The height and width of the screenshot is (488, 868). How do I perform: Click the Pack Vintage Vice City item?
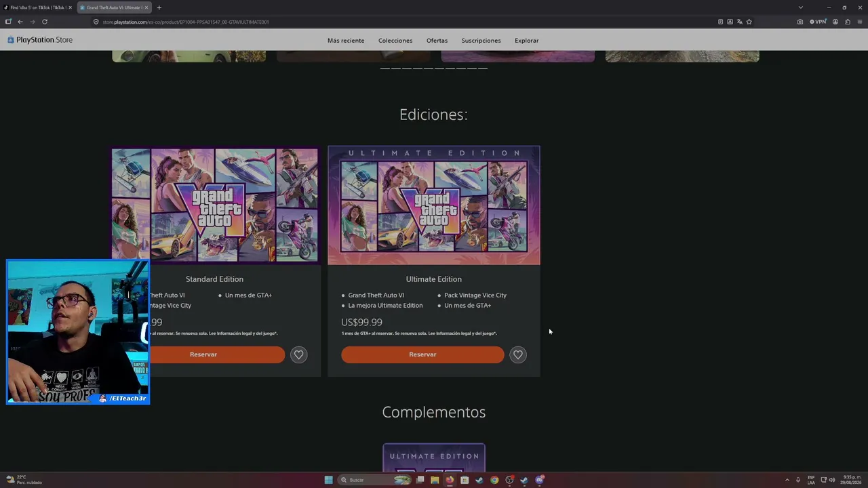coord(475,296)
